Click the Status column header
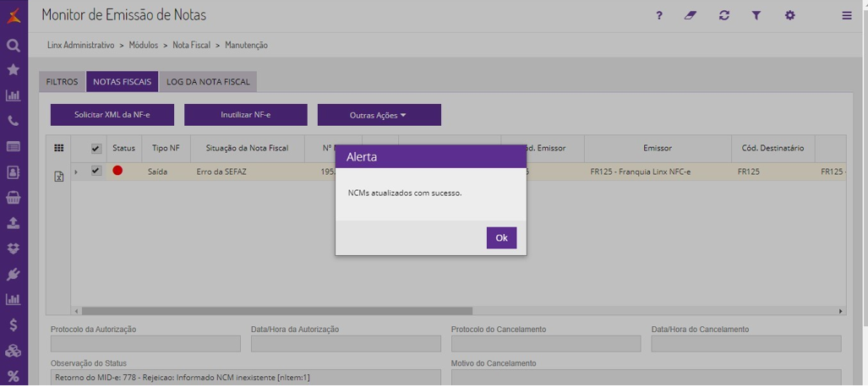The width and height of the screenshot is (868, 387). point(124,149)
